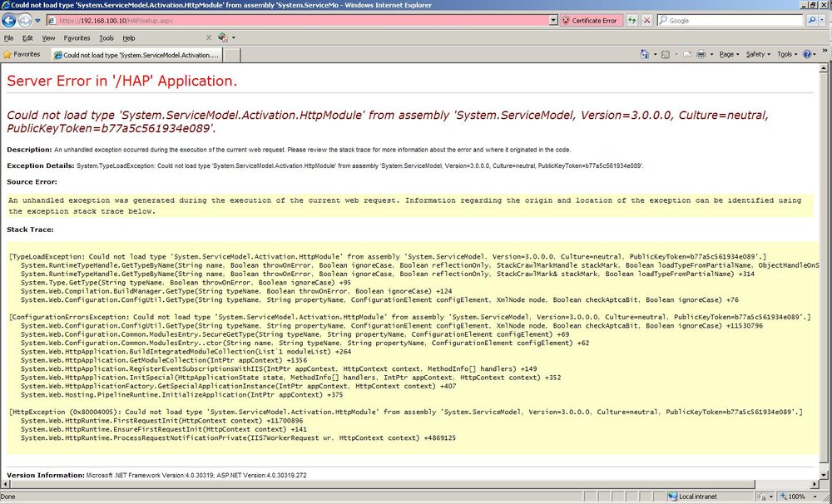Open the View menu
Image resolution: width=832 pixels, height=504 pixels.
[48, 38]
